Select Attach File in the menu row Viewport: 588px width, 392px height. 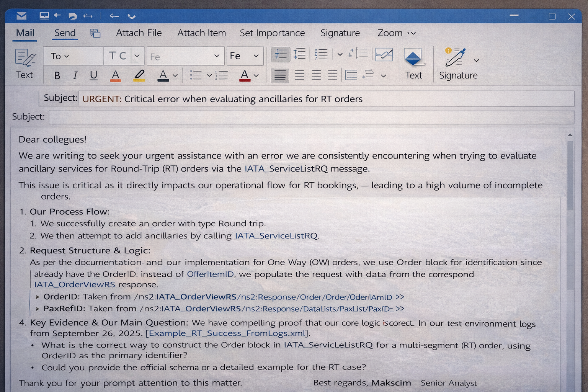139,33
